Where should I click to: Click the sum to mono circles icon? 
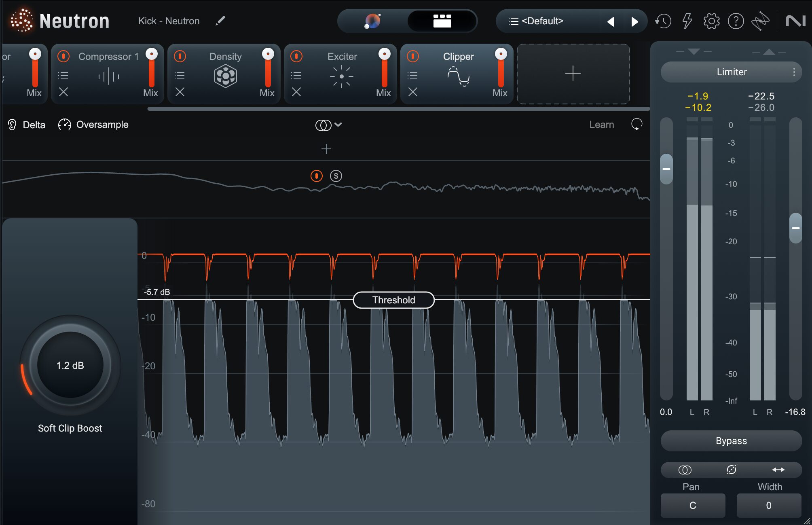685,470
